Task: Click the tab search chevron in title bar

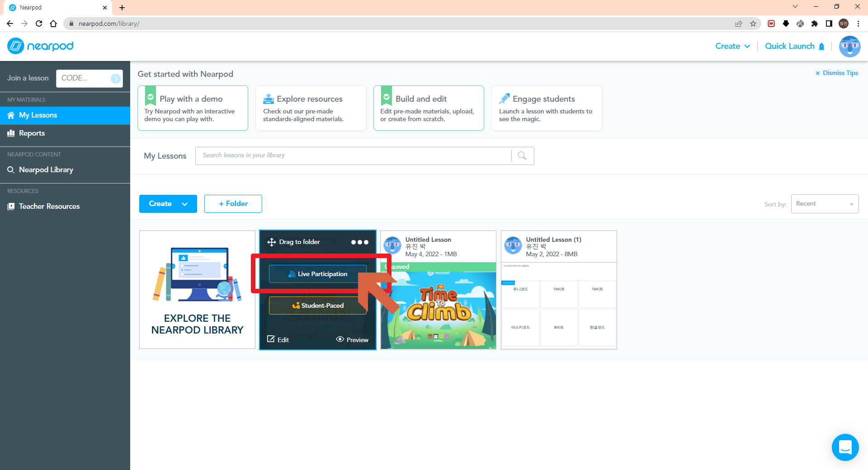Action: (795, 7)
